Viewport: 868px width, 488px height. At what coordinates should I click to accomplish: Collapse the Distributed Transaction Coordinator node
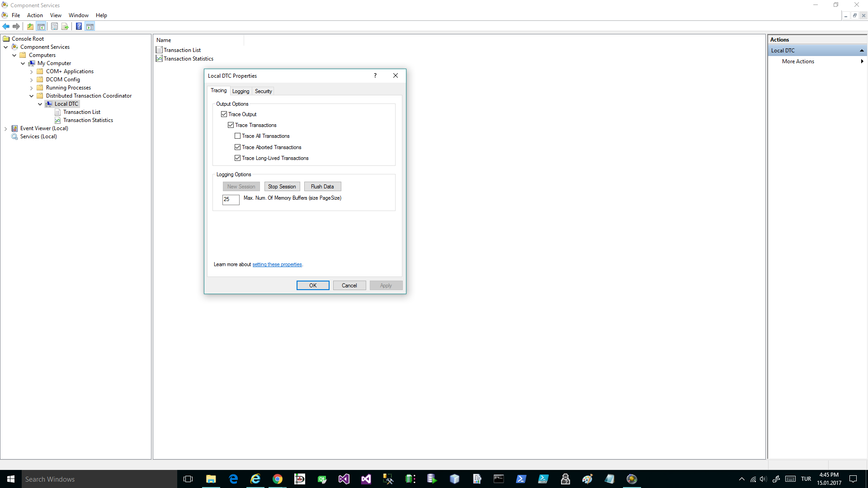coord(32,96)
